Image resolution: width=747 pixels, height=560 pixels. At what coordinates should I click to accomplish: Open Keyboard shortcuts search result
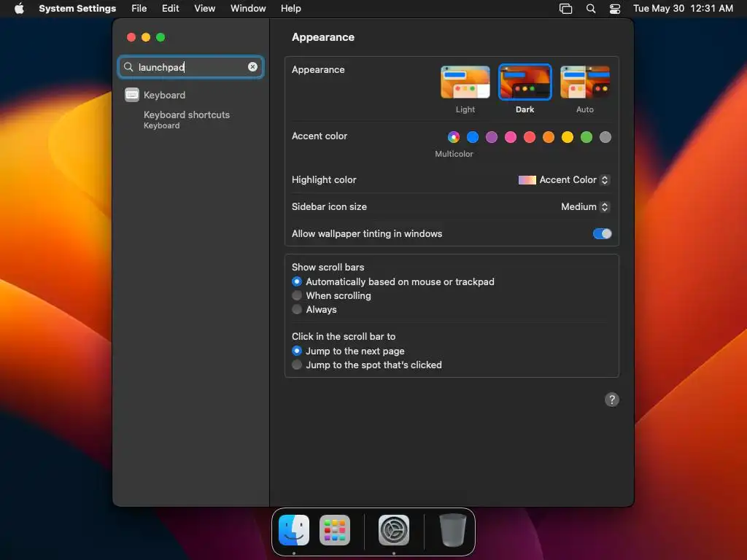187,120
